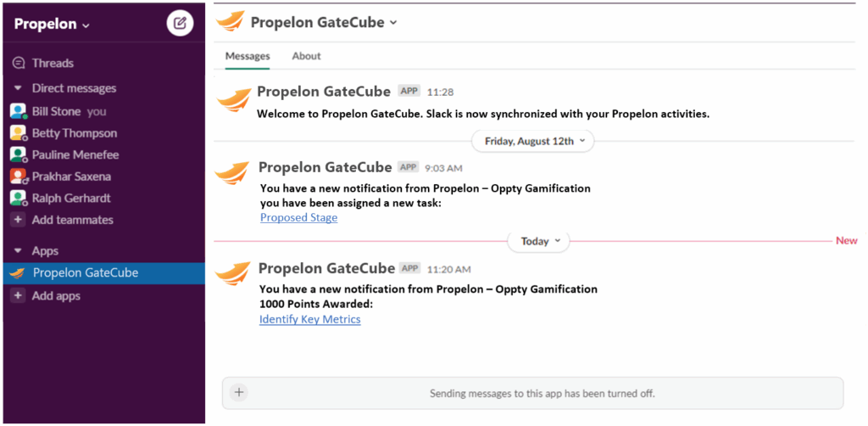Click the plus attachment icon in message box

pyautogui.click(x=238, y=392)
